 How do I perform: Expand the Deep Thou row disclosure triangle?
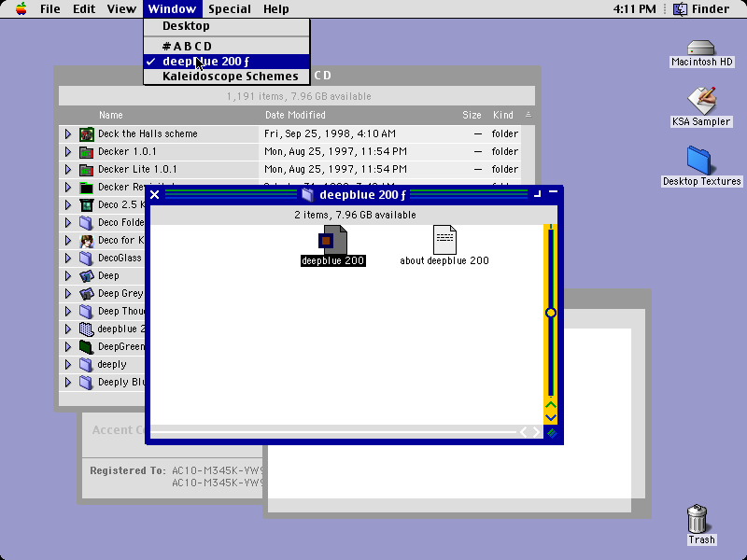(x=68, y=312)
